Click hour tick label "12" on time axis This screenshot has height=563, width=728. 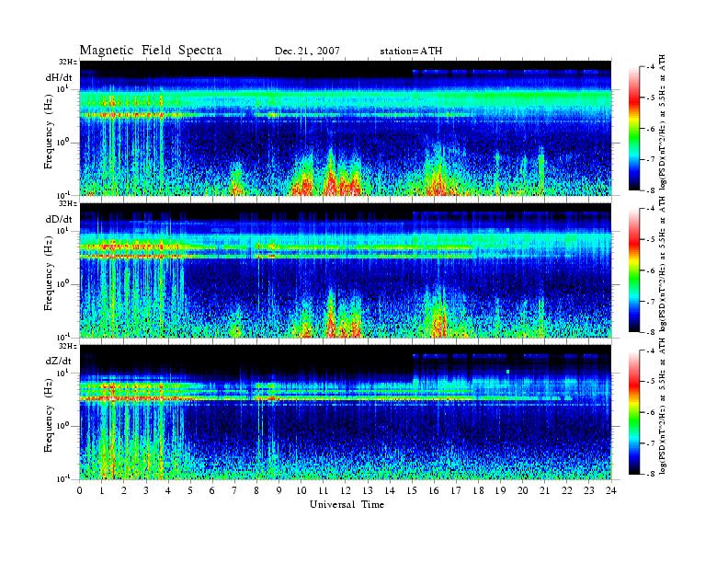tap(346, 490)
